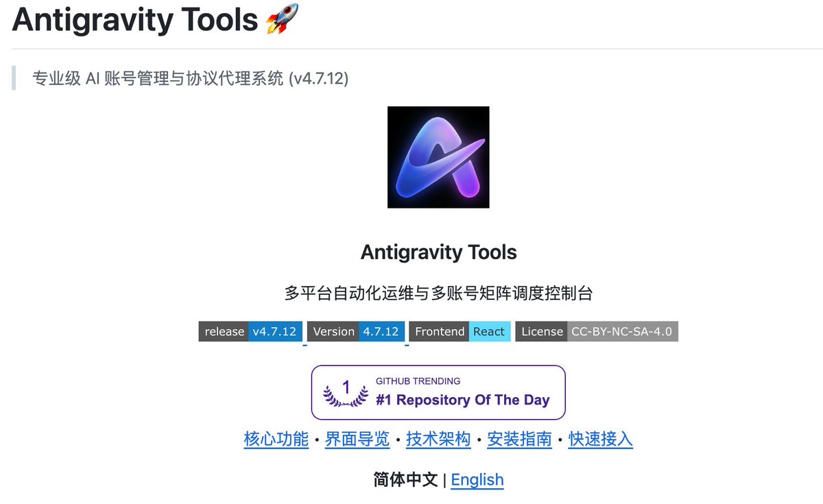Click the blockquote 专业级 AI 账号管理与协议代理系统

coord(191,78)
